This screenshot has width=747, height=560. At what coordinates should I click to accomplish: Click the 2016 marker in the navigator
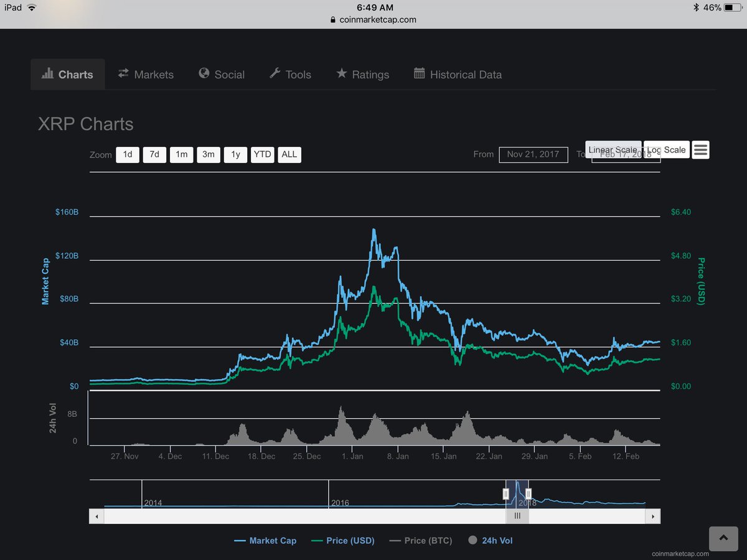pyautogui.click(x=341, y=503)
